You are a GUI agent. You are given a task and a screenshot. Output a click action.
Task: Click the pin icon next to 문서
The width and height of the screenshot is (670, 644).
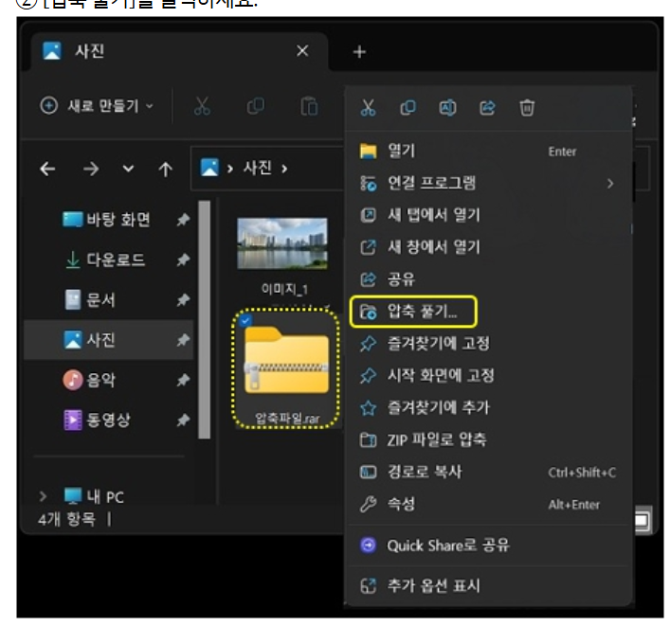pyautogui.click(x=183, y=300)
